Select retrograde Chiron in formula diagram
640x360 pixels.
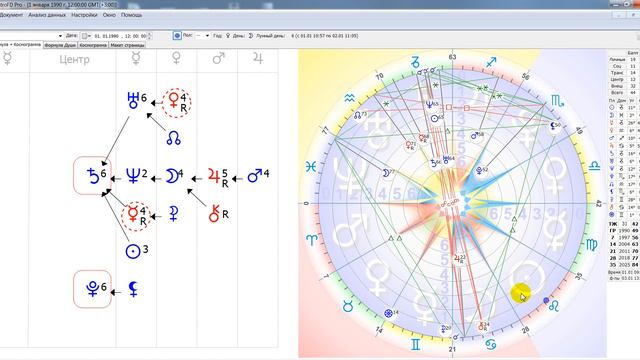218,213
